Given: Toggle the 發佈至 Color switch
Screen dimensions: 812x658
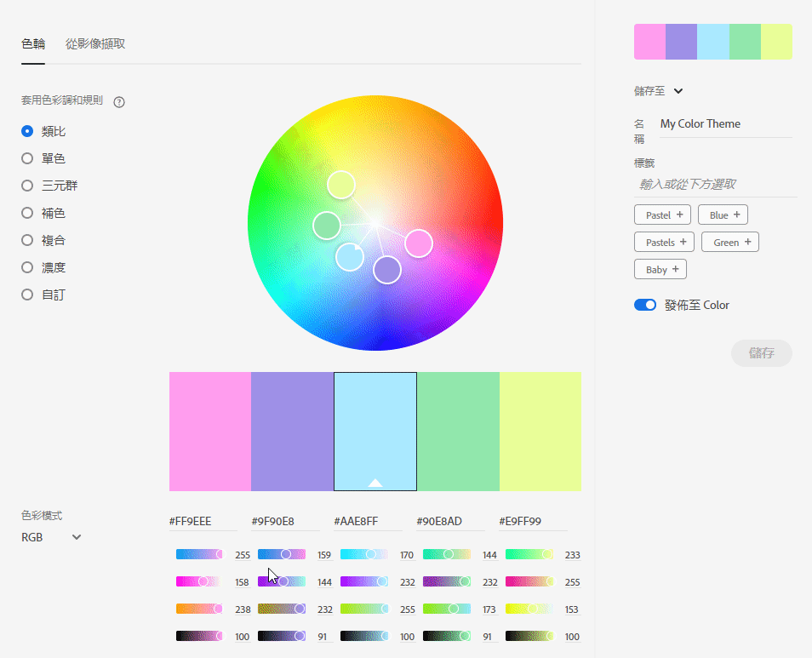Looking at the screenshot, I should [645, 305].
